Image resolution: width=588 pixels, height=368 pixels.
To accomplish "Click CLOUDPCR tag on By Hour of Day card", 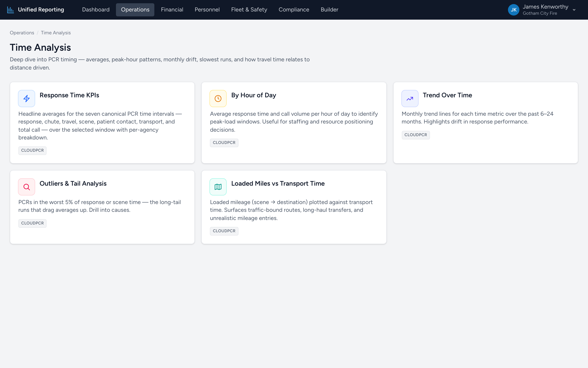I will click(224, 143).
